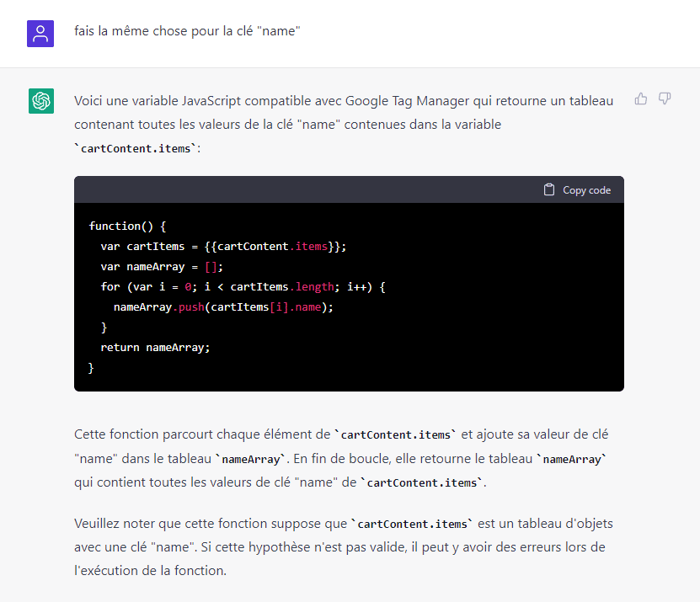Click the dark header bar of the code block
The height and width of the screenshot is (602, 700).
[x=349, y=189]
